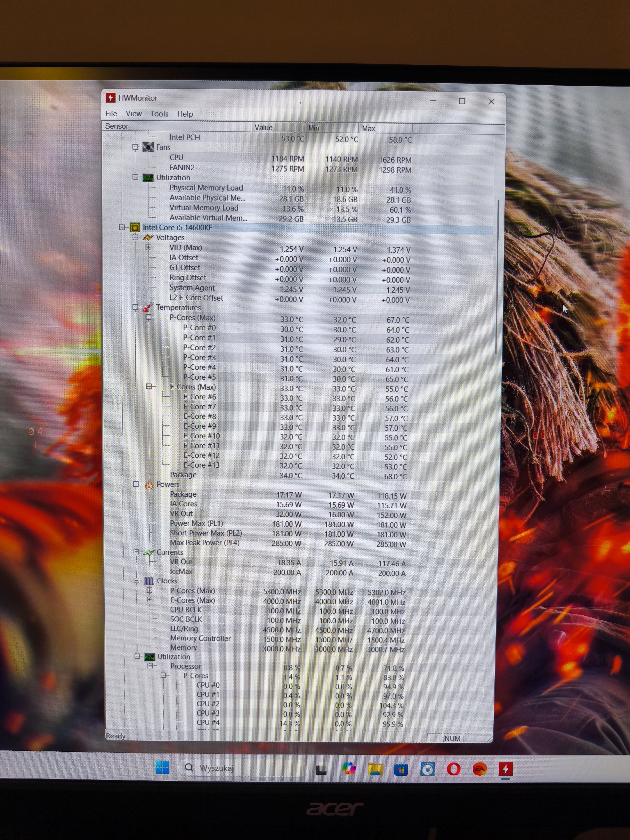Open the EA app from the taskbar
Viewport: 630px width, 840px height.
tap(480, 769)
